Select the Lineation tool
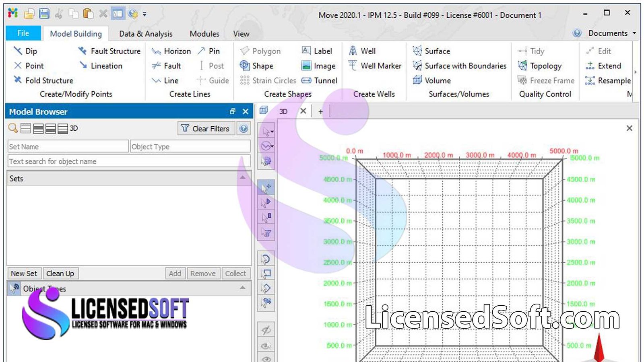The width and height of the screenshot is (644, 362). tap(101, 66)
